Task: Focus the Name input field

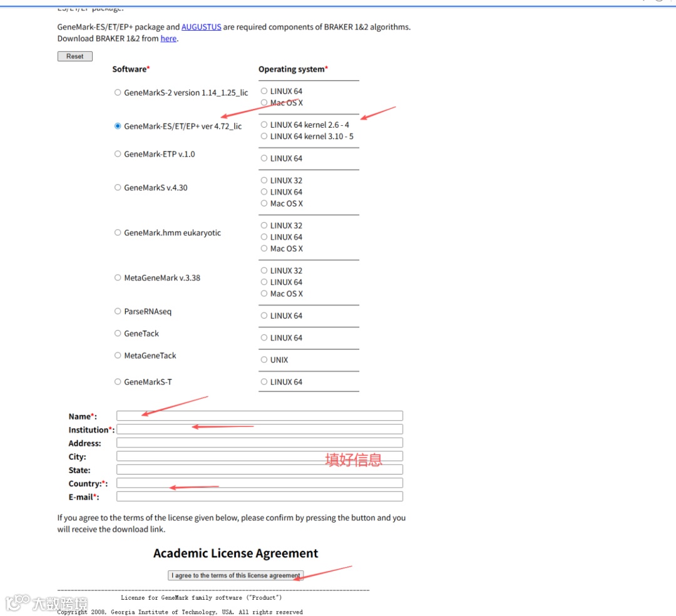Action: [260, 416]
